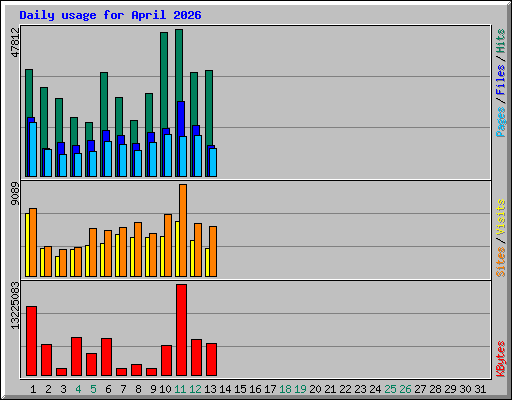
Task: Click the 47812 axis label
Action: [x=15, y=42]
